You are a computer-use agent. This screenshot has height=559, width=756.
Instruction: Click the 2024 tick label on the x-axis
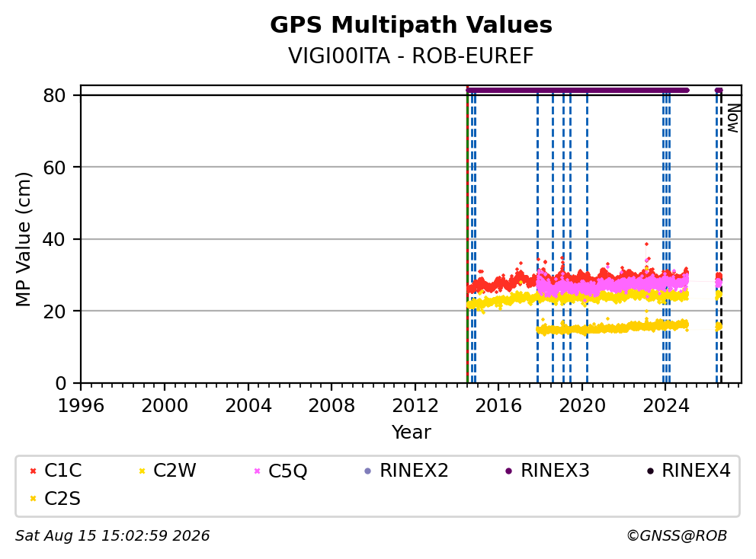666,406
